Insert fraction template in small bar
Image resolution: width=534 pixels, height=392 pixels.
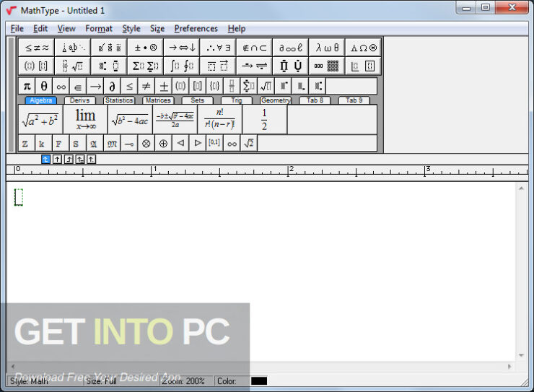click(232, 86)
